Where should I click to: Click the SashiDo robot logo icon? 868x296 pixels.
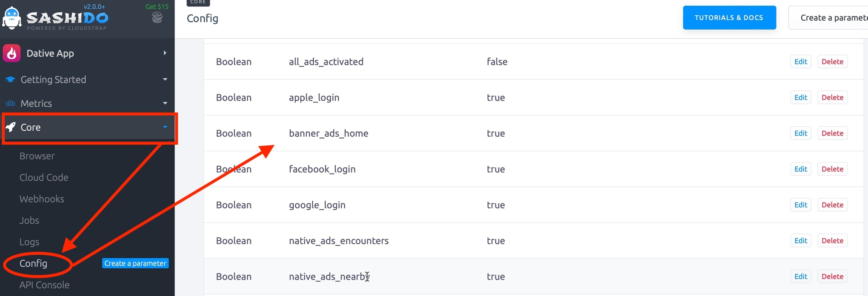tap(12, 18)
